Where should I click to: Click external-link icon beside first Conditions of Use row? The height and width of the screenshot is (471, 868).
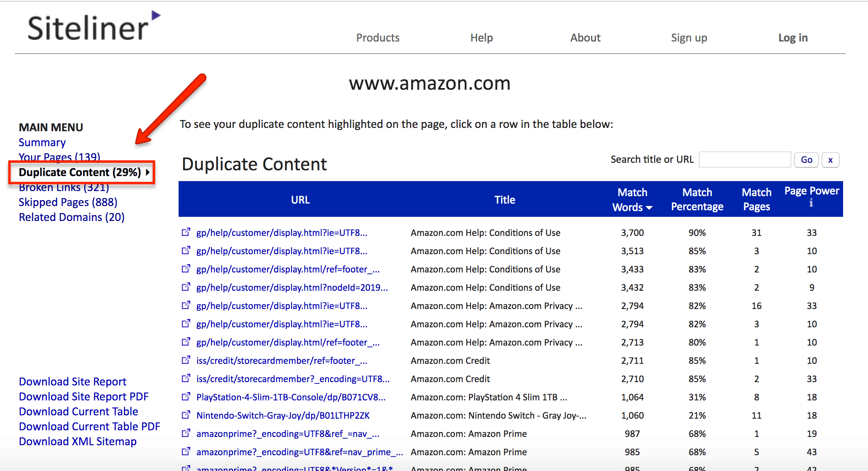coord(186,232)
